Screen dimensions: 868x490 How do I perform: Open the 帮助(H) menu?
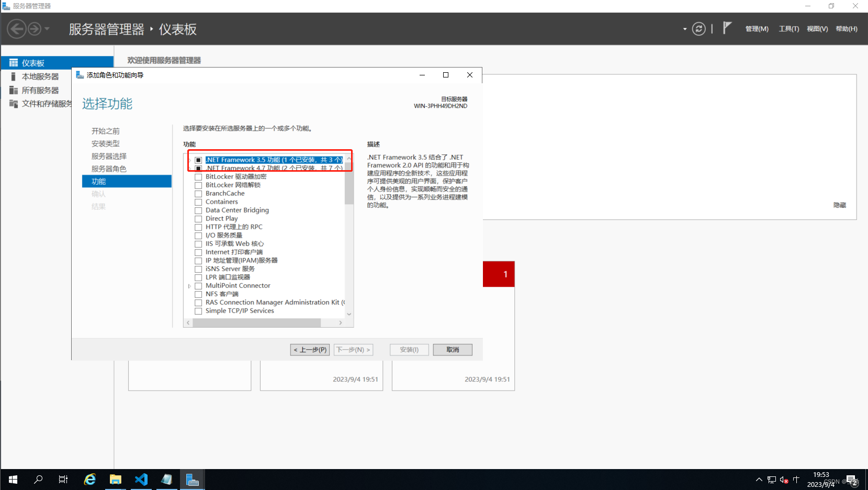847,29
